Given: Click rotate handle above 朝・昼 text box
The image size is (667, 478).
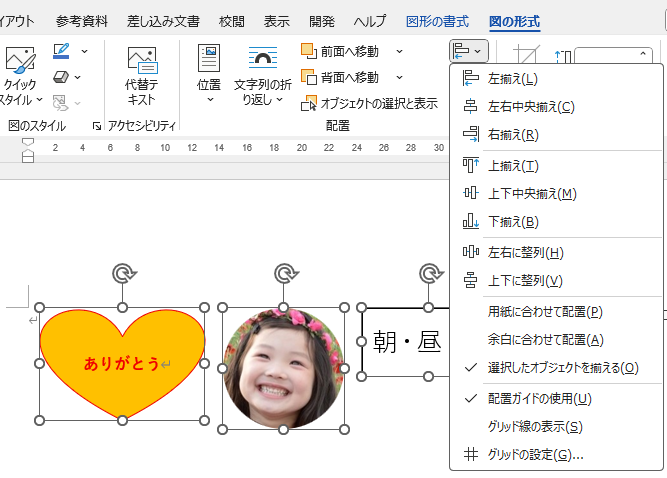Looking at the screenshot, I should 430,273.
